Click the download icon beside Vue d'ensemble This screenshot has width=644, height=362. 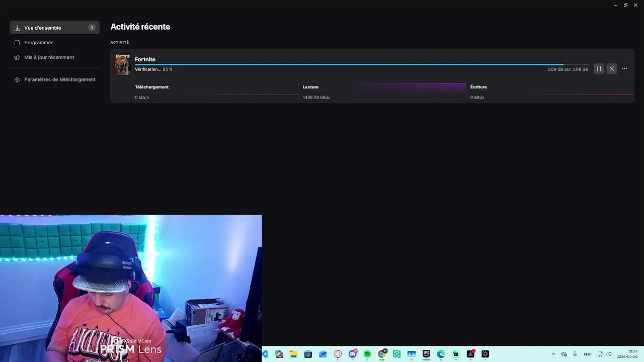pos(17,28)
